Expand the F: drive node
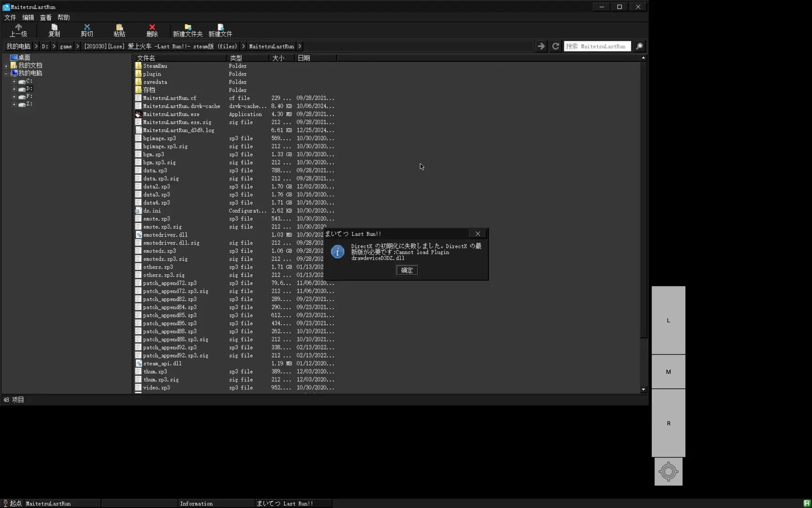The height and width of the screenshot is (508, 812). (14, 96)
